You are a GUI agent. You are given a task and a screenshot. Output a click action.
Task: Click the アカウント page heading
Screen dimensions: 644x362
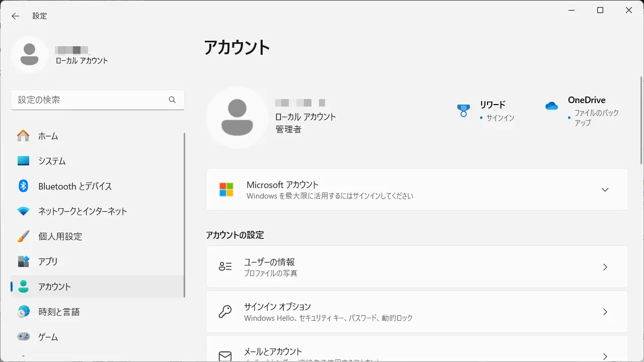coord(237,47)
